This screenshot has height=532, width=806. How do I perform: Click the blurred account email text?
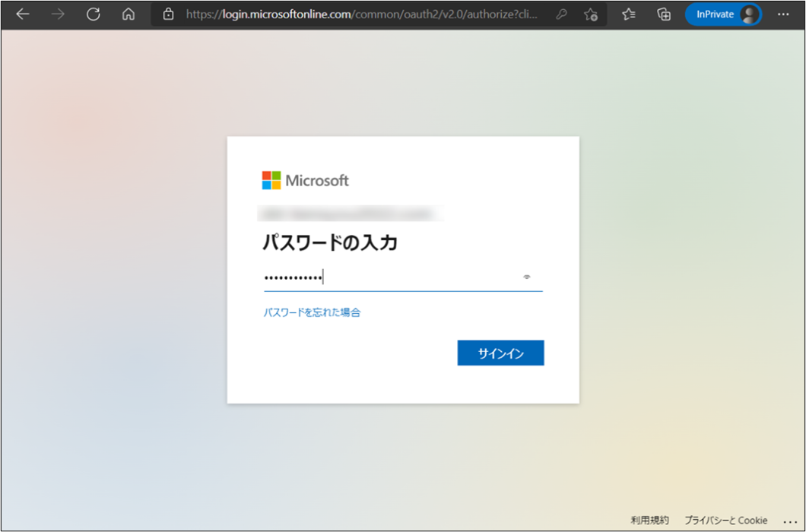click(x=350, y=213)
